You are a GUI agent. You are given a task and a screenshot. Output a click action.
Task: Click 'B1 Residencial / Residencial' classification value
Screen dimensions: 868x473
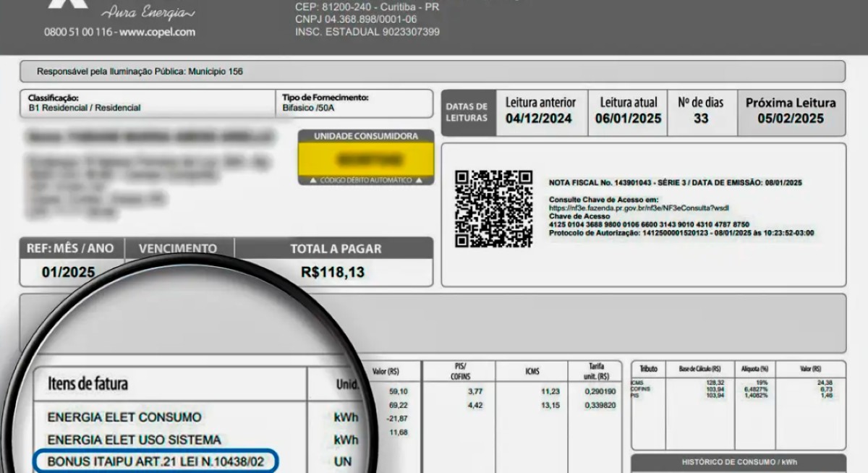(x=84, y=108)
